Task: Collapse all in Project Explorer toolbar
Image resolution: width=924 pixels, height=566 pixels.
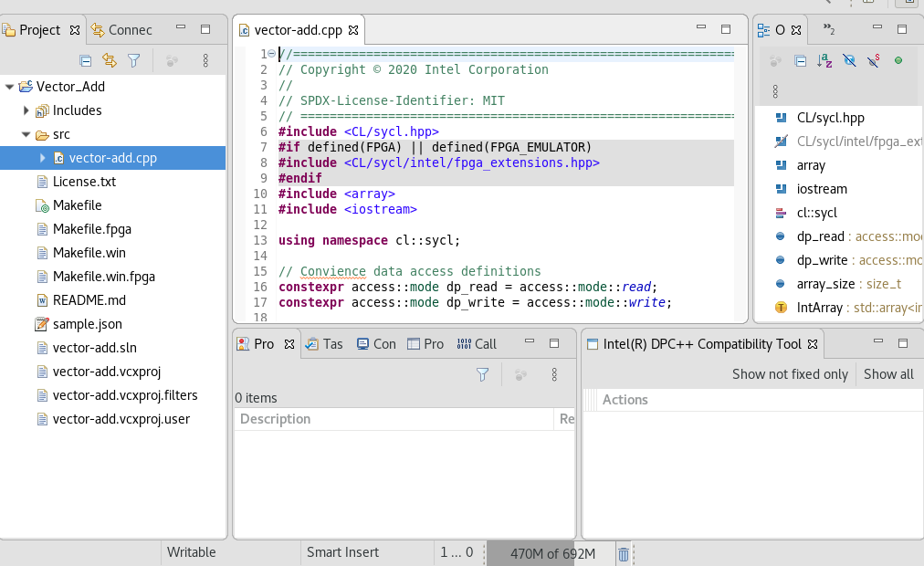Action: [x=85, y=61]
